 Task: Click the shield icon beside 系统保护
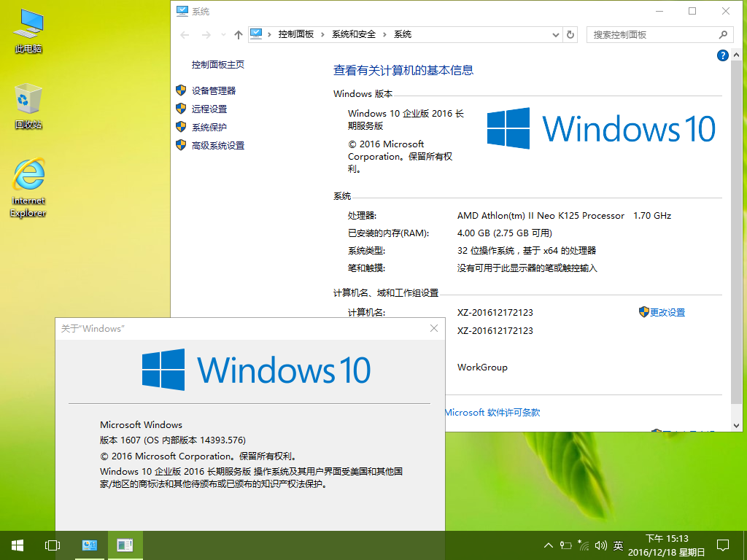tap(181, 127)
